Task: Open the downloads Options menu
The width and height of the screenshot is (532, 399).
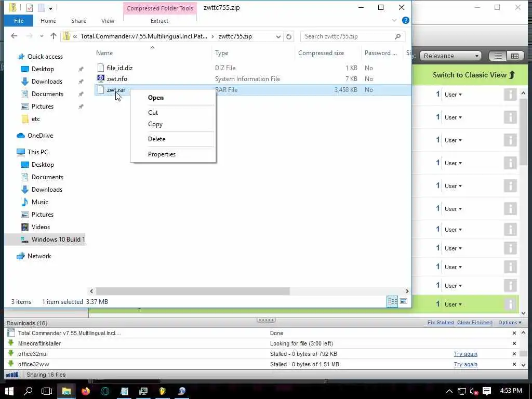Action: [510, 323]
